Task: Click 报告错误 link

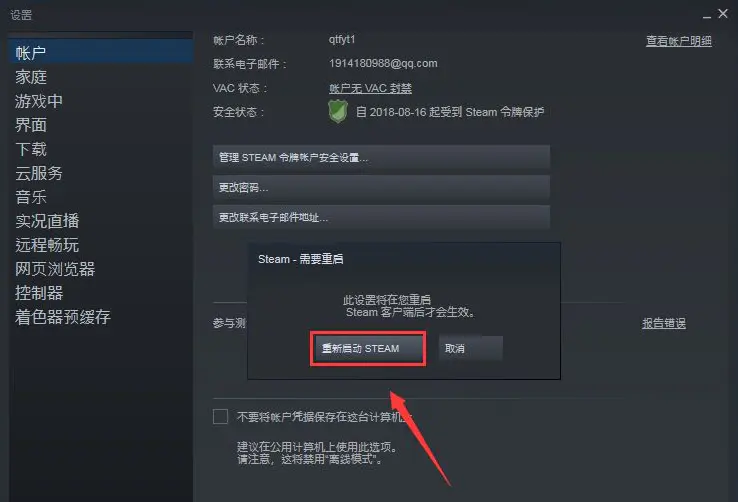Action: click(664, 323)
